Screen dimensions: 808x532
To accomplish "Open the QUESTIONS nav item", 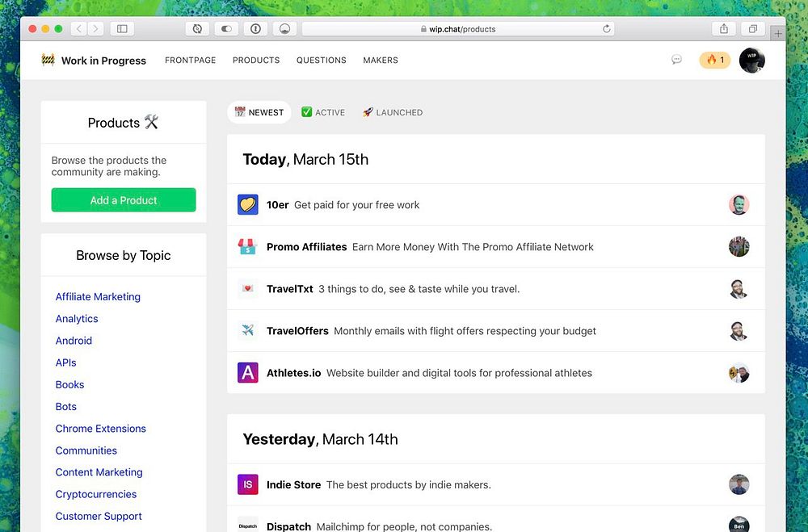I will pyautogui.click(x=321, y=61).
